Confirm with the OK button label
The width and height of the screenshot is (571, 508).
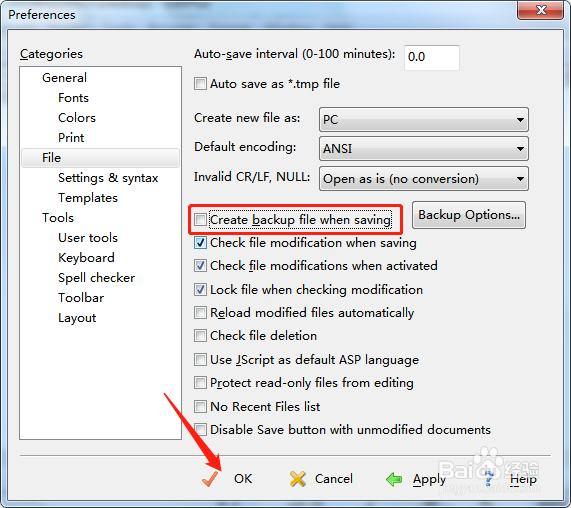[243, 479]
